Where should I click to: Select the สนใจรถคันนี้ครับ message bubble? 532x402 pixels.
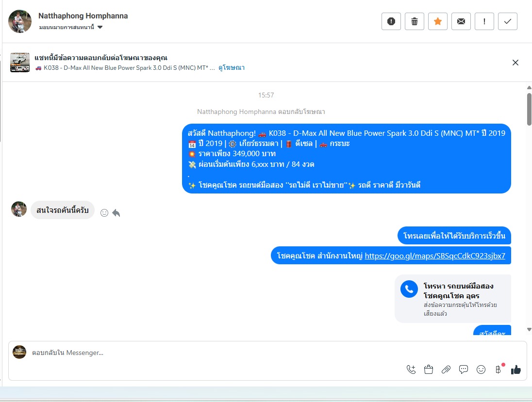coord(63,210)
